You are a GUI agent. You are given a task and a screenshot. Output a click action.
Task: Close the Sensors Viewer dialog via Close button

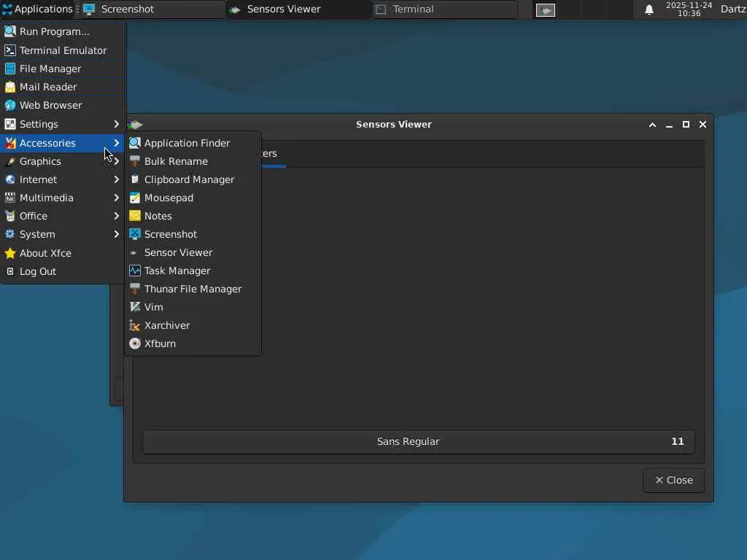point(673,480)
